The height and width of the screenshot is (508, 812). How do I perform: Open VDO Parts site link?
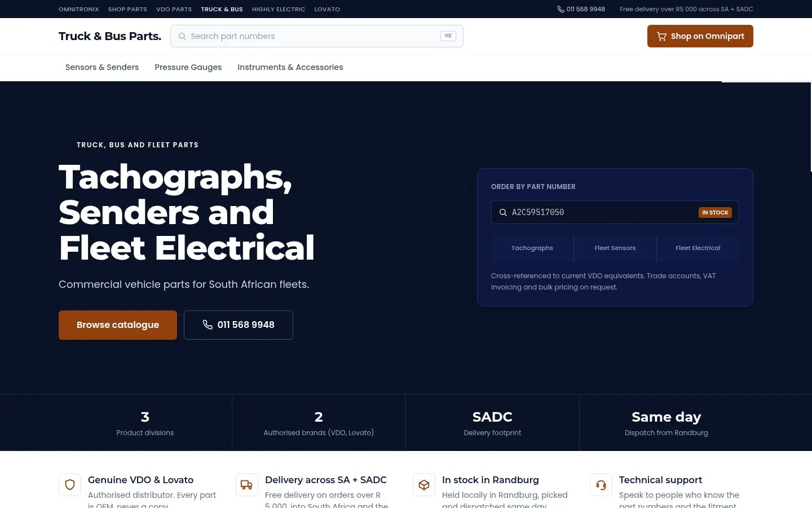[174, 9]
